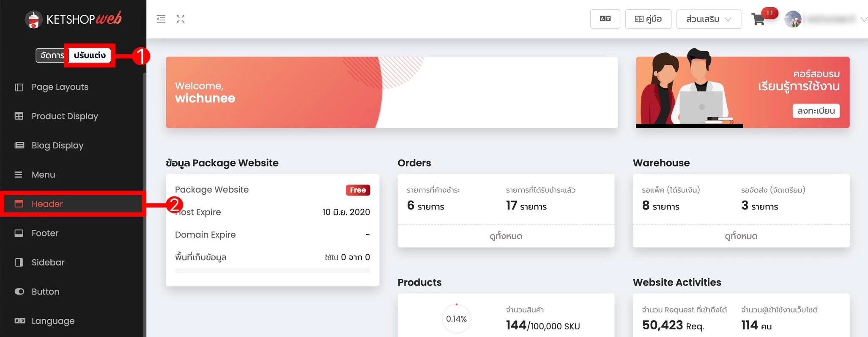868x337 pixels.
Task: Open the Sidebar menu item
Action: pos(48,262)
